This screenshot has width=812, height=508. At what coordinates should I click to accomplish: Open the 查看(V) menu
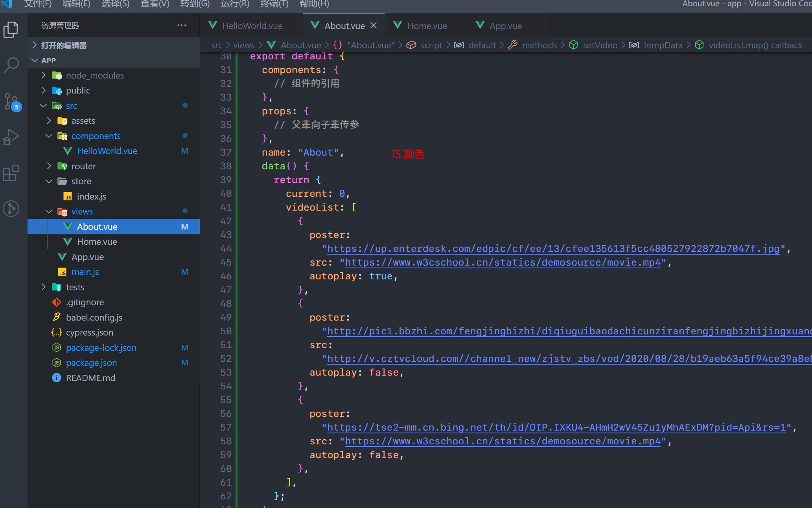[155, 4]
